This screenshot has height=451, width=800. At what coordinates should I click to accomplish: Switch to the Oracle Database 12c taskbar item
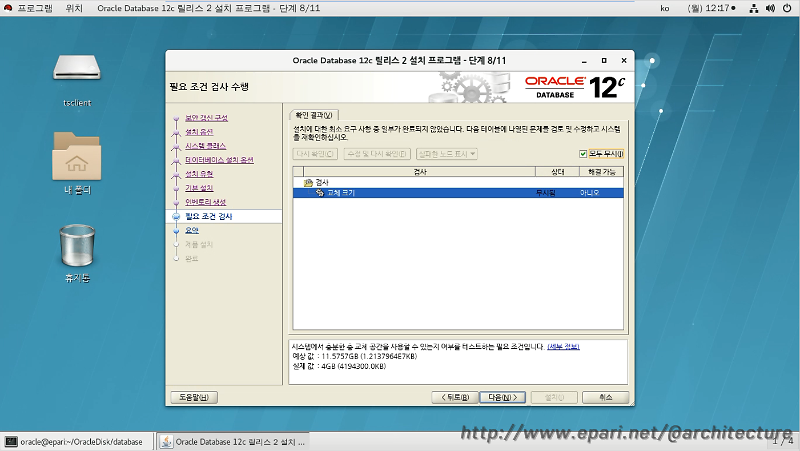[x=233, y=442]
